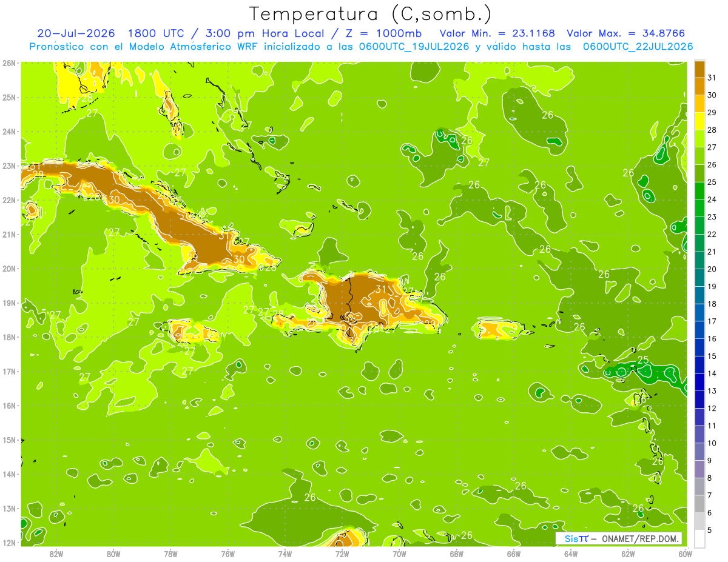Viewport: 728px width, 562px height.
Task: Click the blue color bar segment between 15 and 16
Action: pos(699,347)
